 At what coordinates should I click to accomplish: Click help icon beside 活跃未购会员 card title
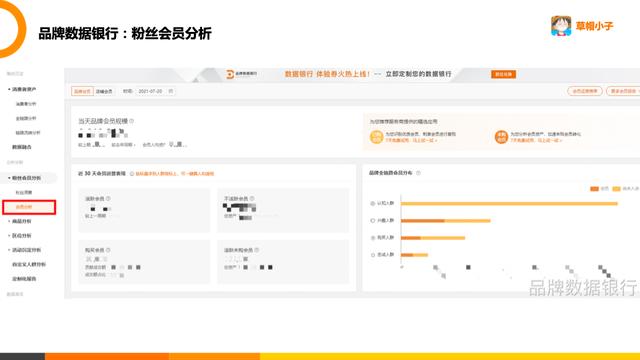pos(257,250)
